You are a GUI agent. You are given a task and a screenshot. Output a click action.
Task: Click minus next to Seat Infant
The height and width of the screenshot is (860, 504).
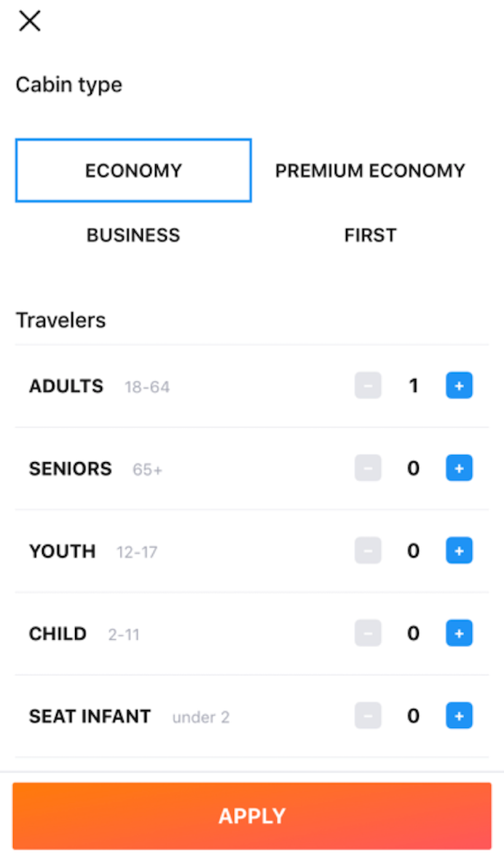pyautogui.click(x=368, y=716)
